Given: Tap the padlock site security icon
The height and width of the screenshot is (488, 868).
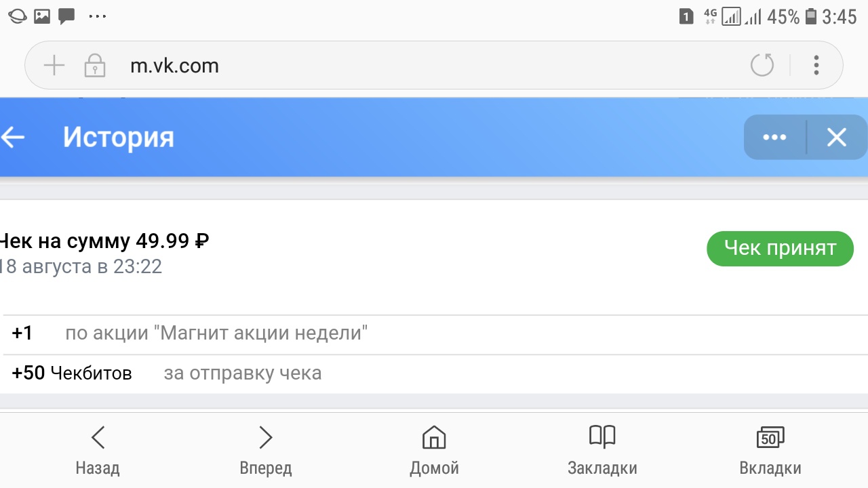Looking at the screenshot, I should point(94,66).
